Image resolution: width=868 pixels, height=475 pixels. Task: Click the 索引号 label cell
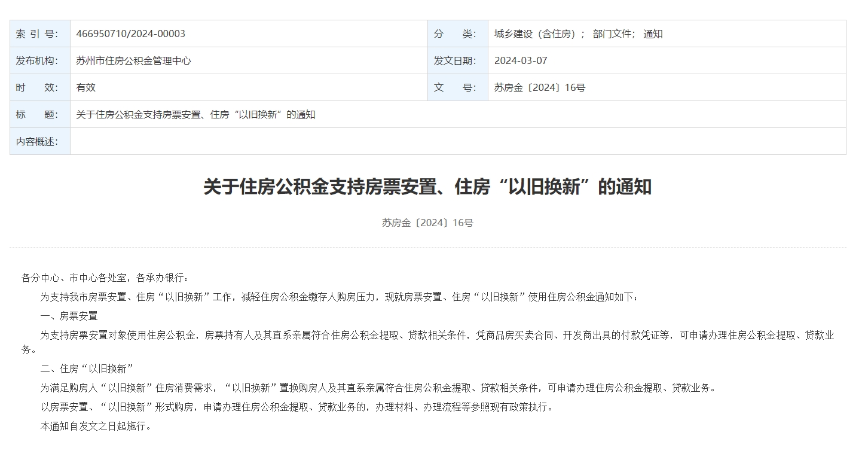coord(40,34)
